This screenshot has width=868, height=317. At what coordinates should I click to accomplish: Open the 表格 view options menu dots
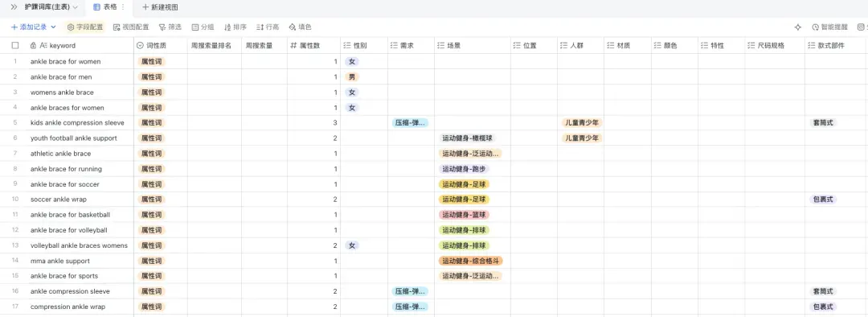point(123,7)
